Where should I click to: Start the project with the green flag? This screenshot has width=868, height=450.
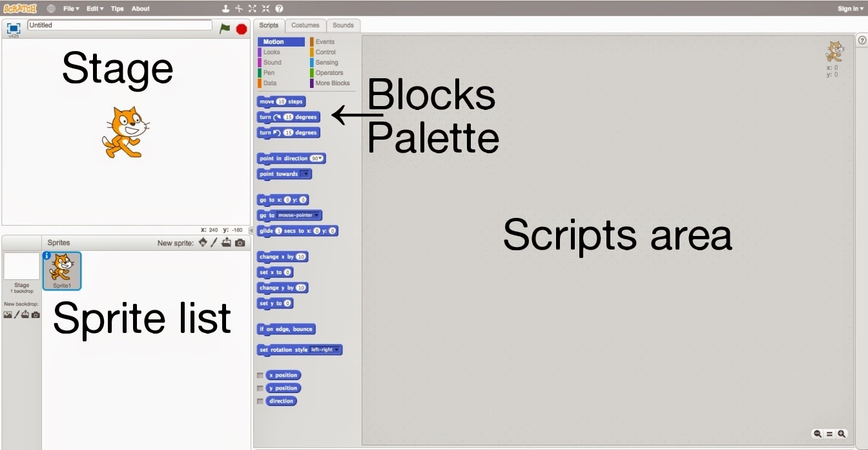click(x=225, y=29)
